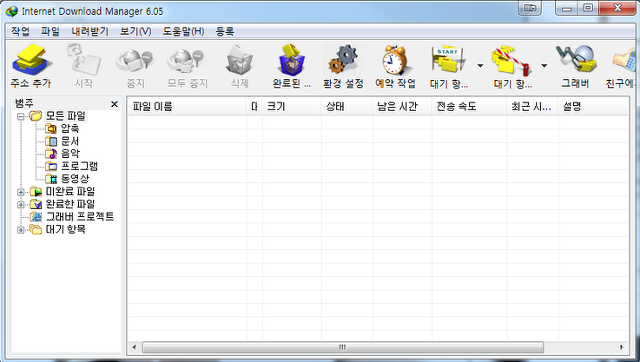Sort by 설명 column header
Screen dimensions: 640x362
click(x=593, y=107)
